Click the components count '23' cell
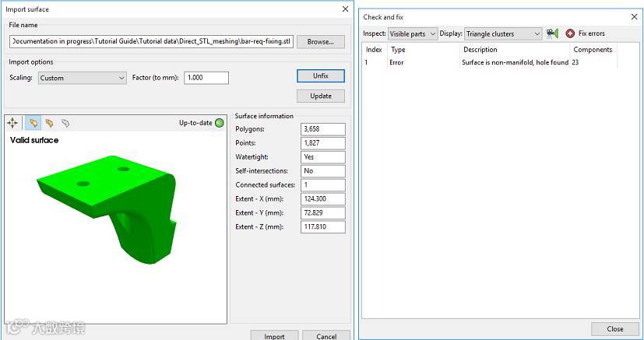This screenshot has width=644, height=340. coord(575,63)
